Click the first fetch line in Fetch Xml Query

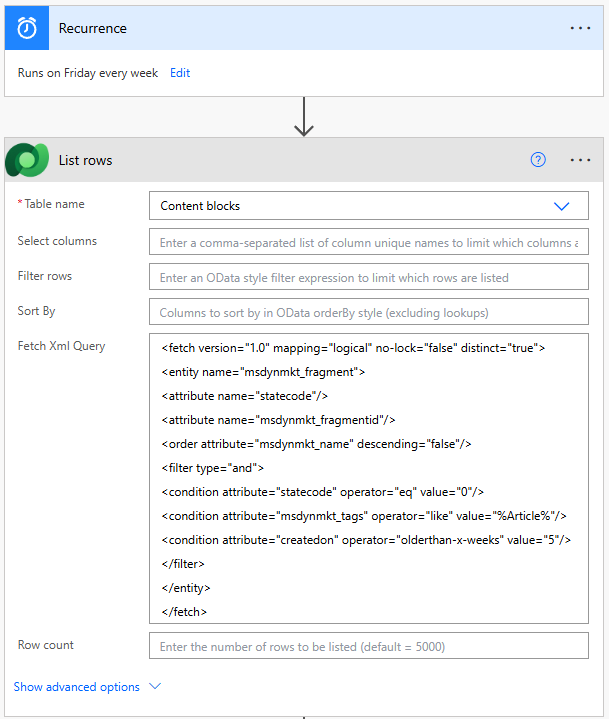352,349
